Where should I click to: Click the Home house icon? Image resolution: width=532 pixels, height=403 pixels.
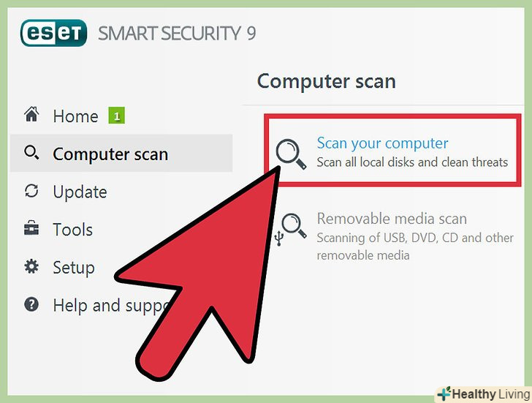click(x=31, y=114)
